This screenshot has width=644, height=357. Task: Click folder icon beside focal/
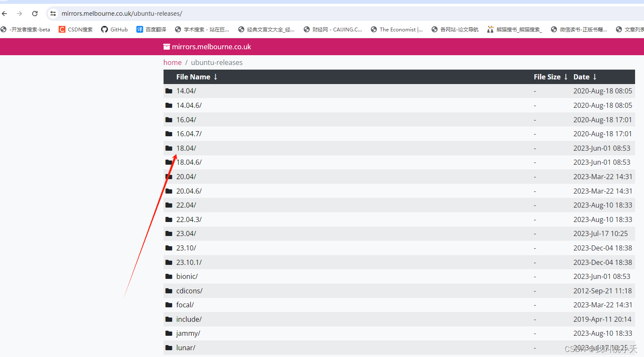(169, 305)
